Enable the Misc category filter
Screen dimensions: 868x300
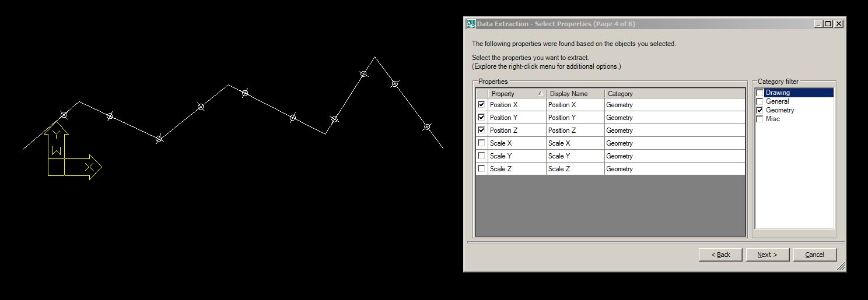pyautogui.click(x=759, y=119)
